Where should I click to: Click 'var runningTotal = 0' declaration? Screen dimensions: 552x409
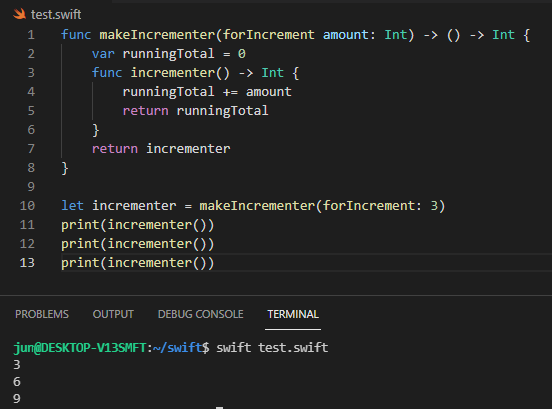click(x=169, y=54)
